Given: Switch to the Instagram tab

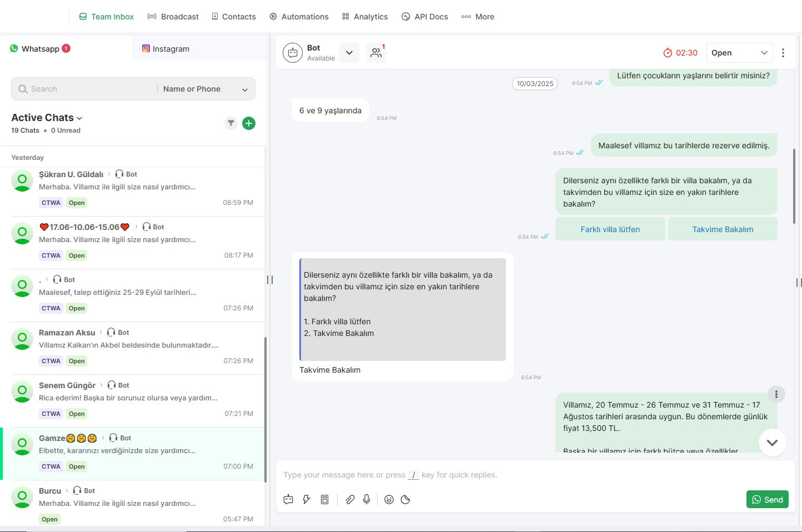Looking at the screenshot, I should tap(166, 49).
